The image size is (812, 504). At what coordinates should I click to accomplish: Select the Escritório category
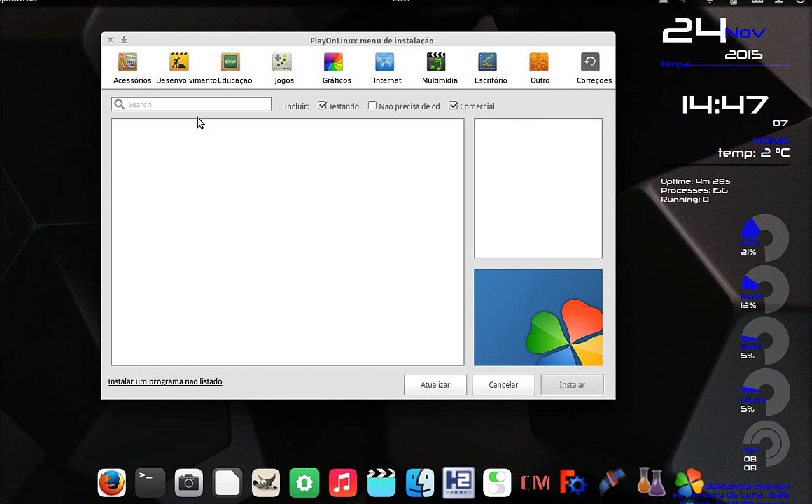tap(491, 69)
